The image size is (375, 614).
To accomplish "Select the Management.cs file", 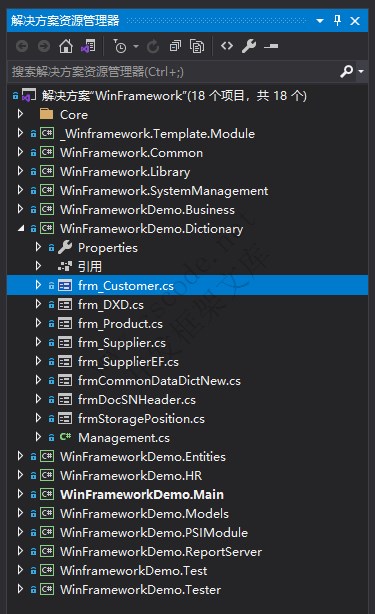I will [x=124, y=437].
